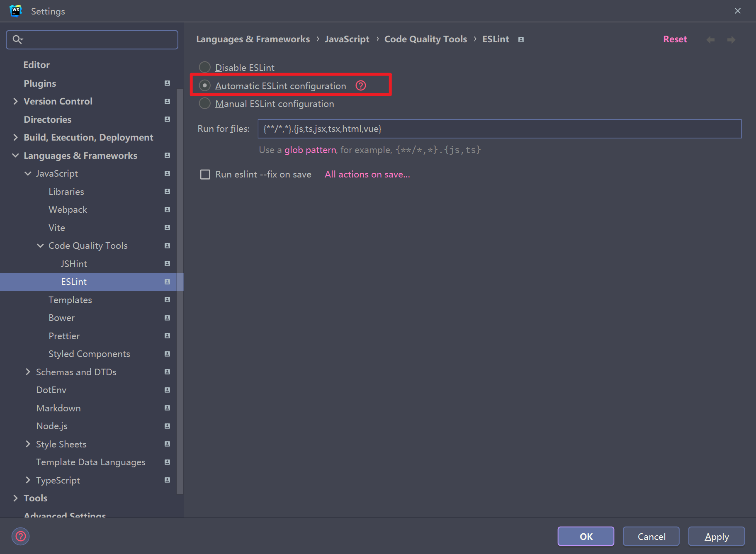This screenshot has width=756, height=554.
Task: Click project icon on Templates row
Action: 167,299
